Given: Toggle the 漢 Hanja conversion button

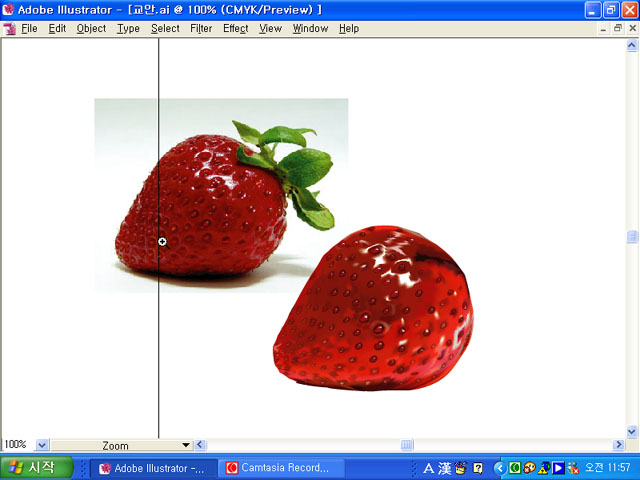Looking at the screenshot, I should [444, 468].
